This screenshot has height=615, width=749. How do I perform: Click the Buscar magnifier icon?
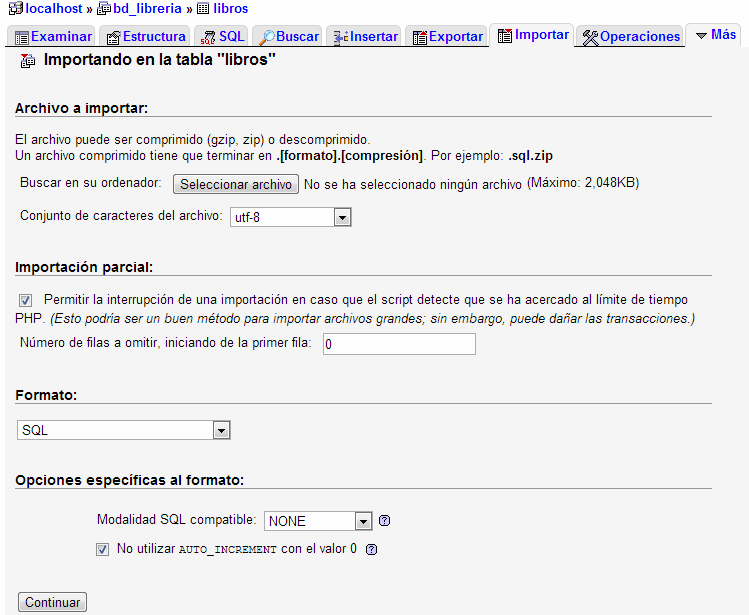[x=266, y=37]
